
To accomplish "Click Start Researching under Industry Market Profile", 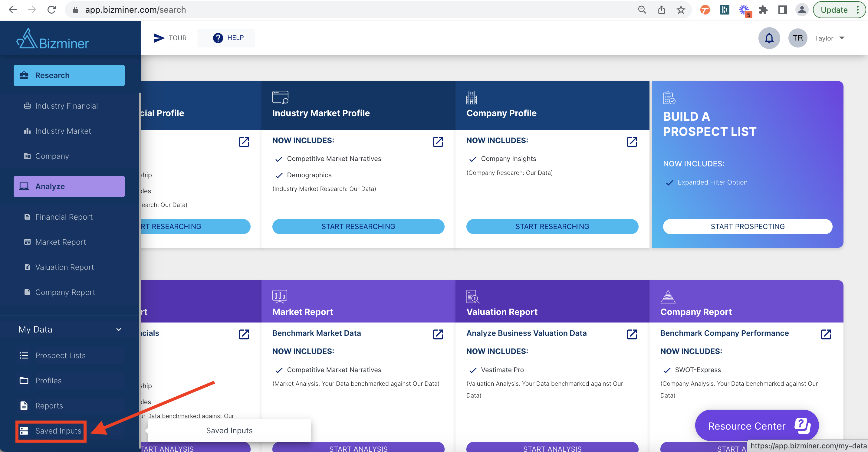I will pos(358,227).
